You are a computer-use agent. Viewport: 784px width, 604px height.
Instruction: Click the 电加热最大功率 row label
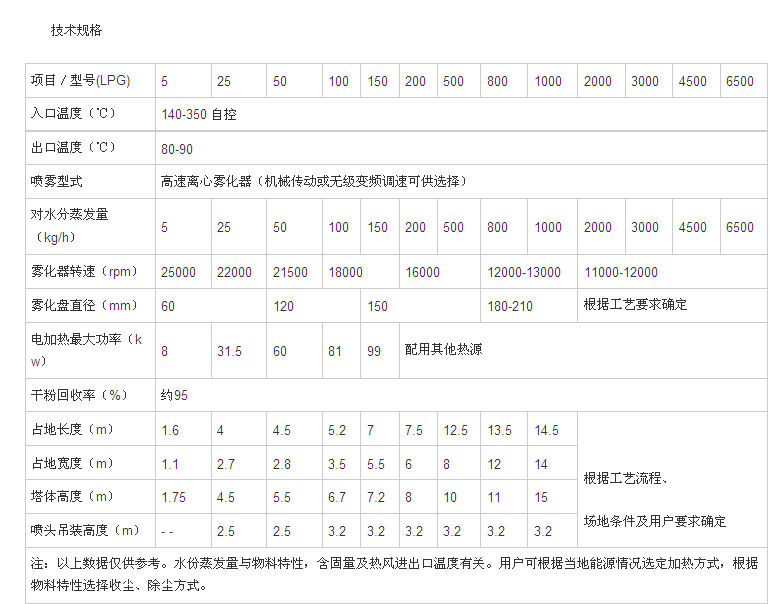[x=86, y=350]
